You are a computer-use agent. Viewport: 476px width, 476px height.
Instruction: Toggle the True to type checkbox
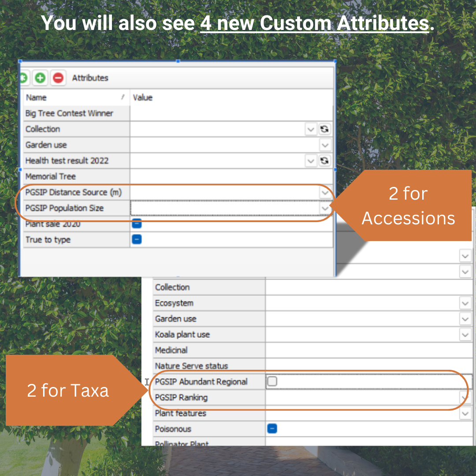pyautogui.click(x=137, y=239)
